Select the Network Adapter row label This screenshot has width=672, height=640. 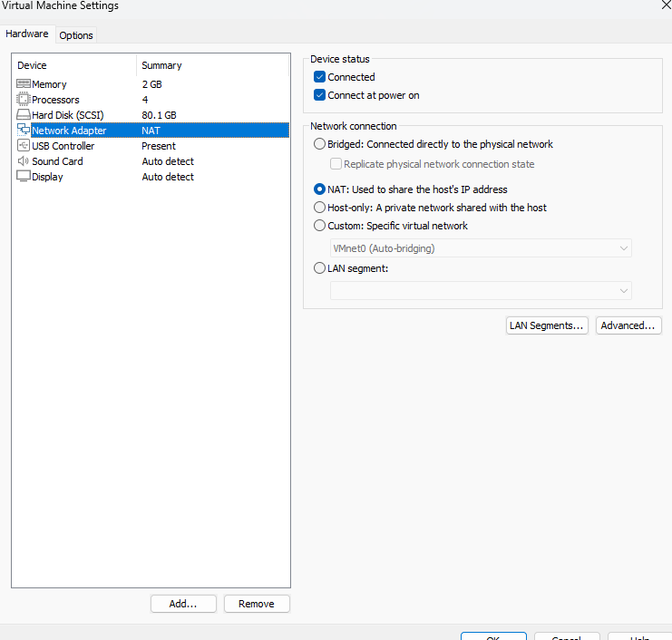click(69, 131)
